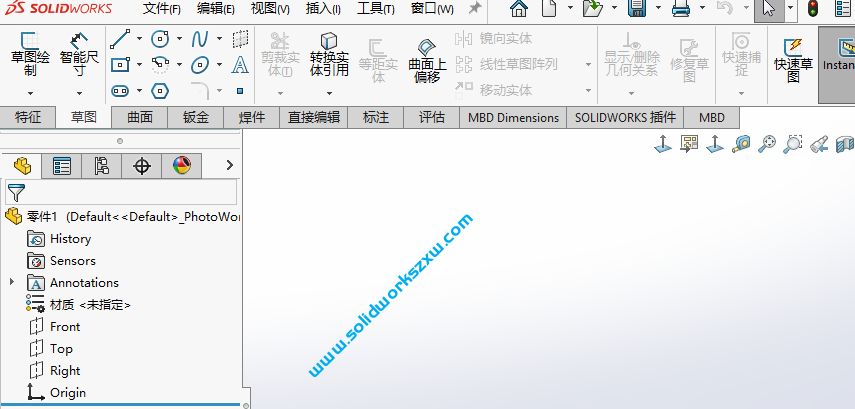This screenshot has width=855, height=409.
Task: Click the Sketch (草图绘制) tool icon
Action: click(30, 41)
